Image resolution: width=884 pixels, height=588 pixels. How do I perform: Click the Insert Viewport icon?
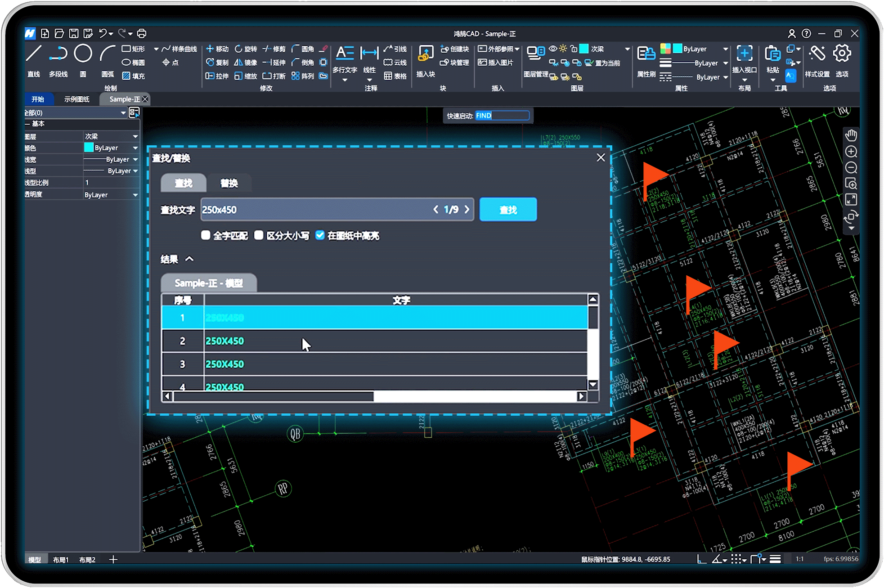coord(744,54)
